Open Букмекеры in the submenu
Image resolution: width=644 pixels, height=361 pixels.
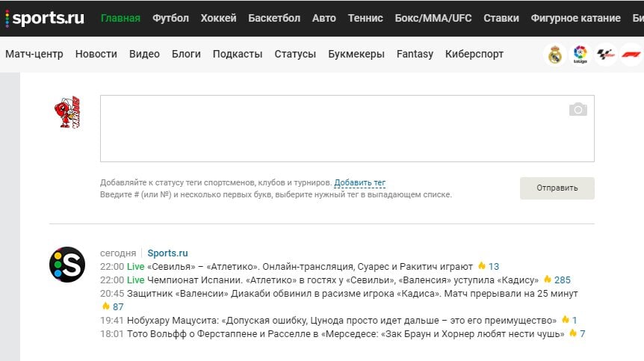coord(356,54)
